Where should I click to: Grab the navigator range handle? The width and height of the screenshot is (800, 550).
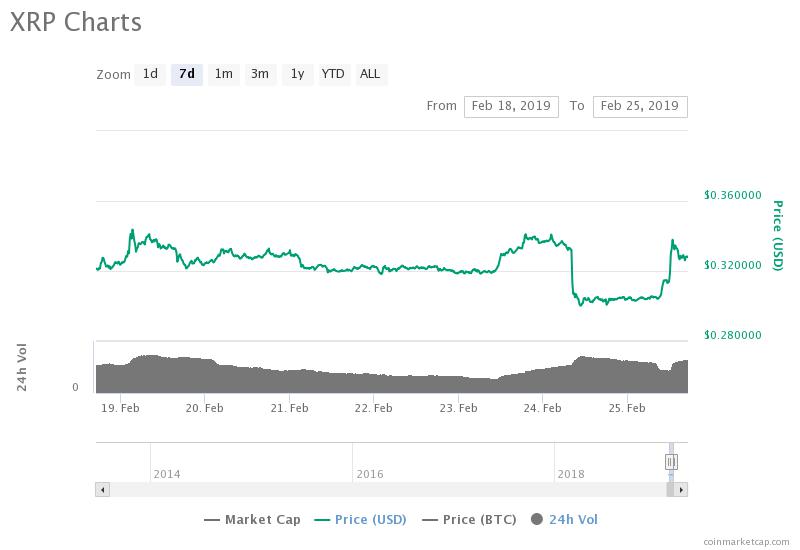(x=671, y=462)
